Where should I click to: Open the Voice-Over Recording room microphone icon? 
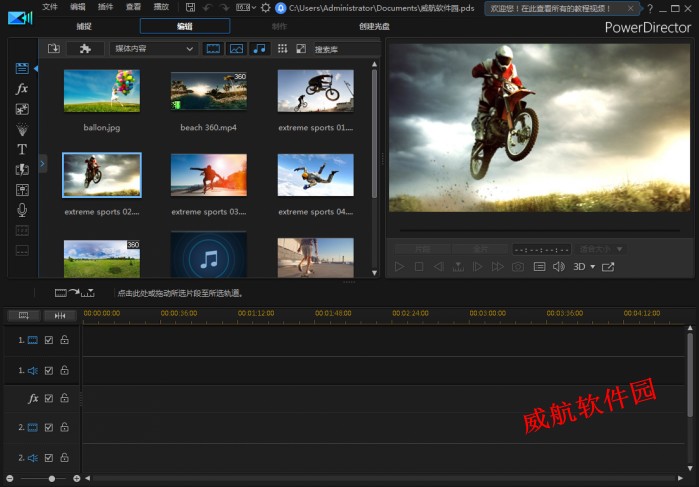click(22, 210)
